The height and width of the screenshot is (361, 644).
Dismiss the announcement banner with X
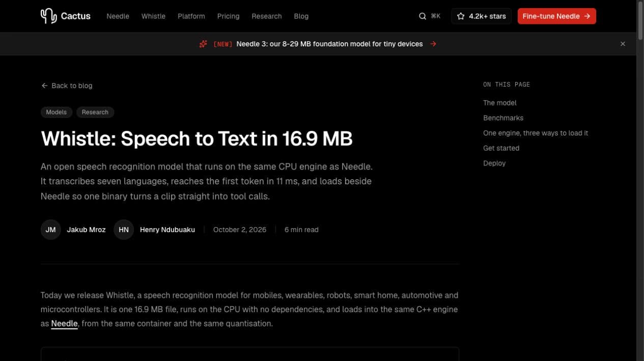pyautogui.click(x=623, y=44)
